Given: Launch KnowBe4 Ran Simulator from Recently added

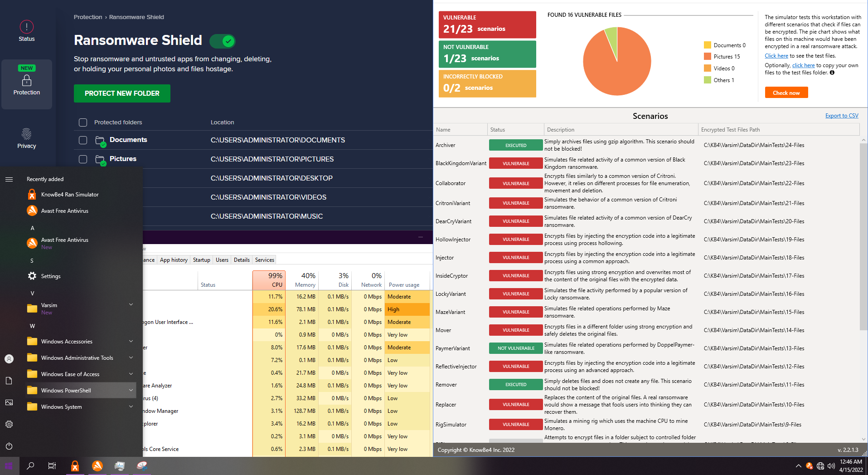Looking at the screenshot, I should point(70,194).
